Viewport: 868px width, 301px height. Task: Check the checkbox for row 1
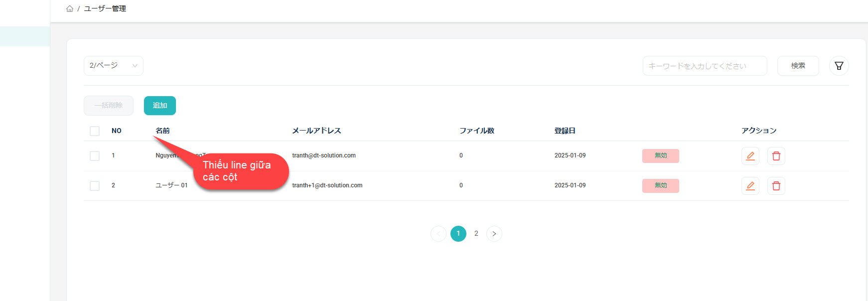(95, 156)
